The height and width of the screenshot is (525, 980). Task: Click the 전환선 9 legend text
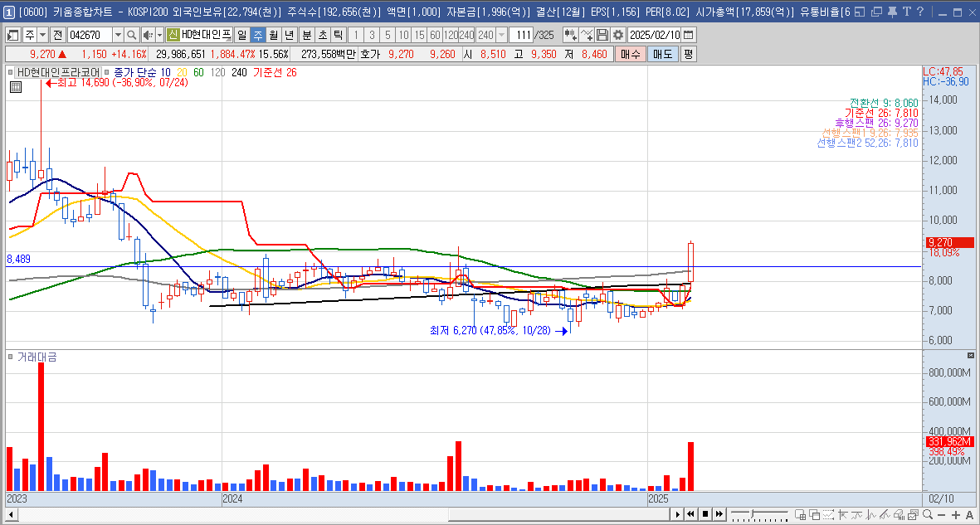coord(884,103)
